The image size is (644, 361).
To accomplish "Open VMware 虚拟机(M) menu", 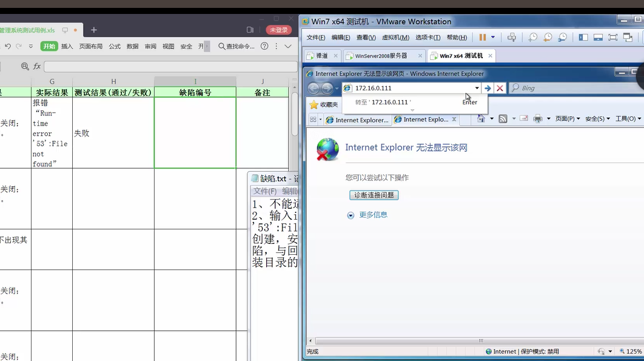I will click(x=395, y=38).
